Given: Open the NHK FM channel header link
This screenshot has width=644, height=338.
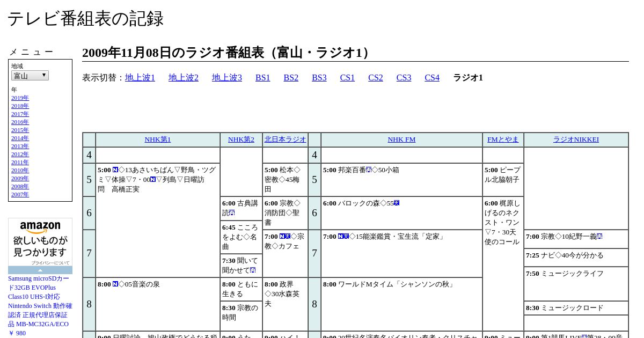Looking at the screenshot, I should (x=401, y=139).
